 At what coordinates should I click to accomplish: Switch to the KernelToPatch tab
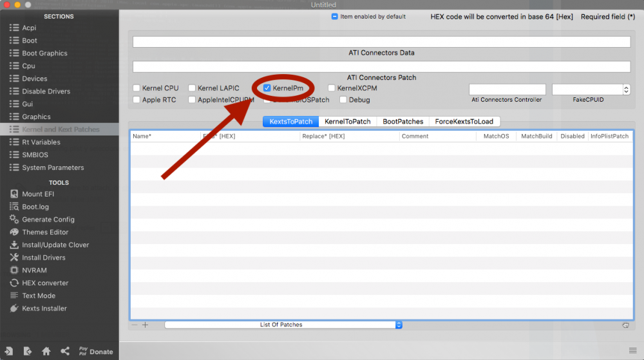(x=348, y=122)
